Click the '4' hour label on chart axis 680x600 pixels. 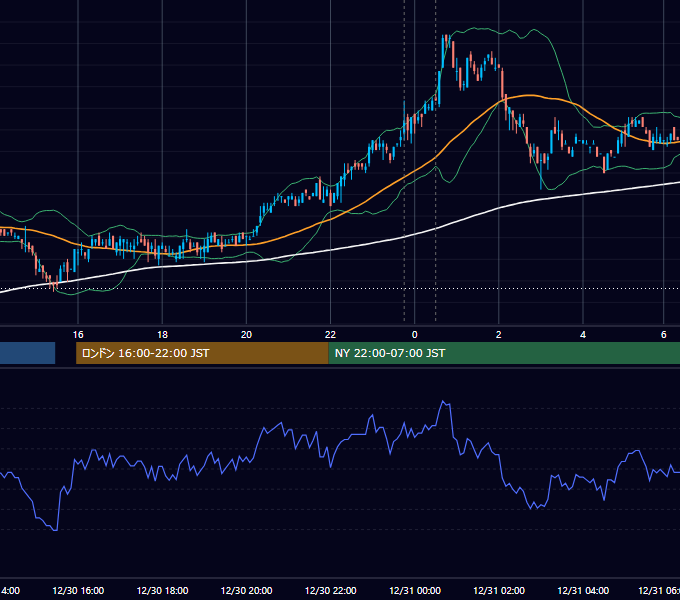pyautogui.click(x=583, y=335)
